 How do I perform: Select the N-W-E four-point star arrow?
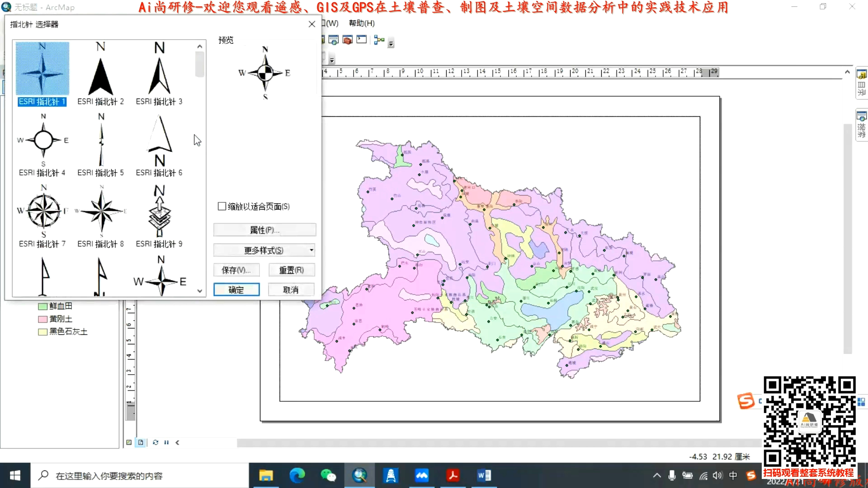160,276
